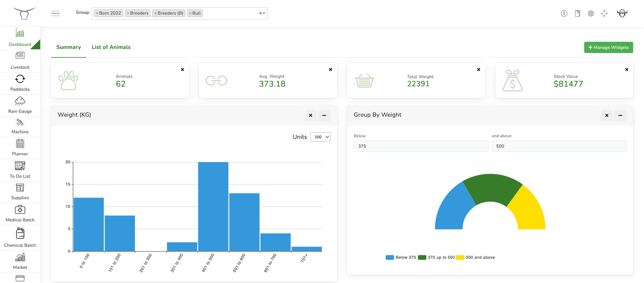
Task: Open the Paddocks sidebar icon
Action: pyautogui.click(x=20, y=83)
